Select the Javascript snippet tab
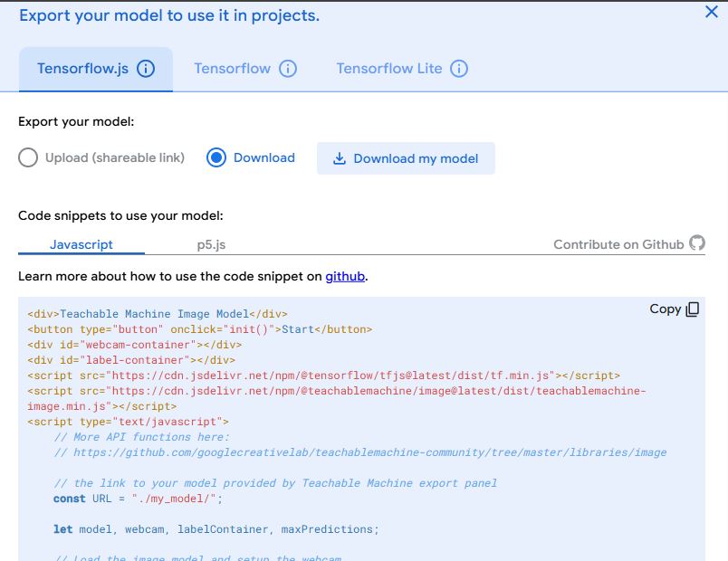 point(81,244)
